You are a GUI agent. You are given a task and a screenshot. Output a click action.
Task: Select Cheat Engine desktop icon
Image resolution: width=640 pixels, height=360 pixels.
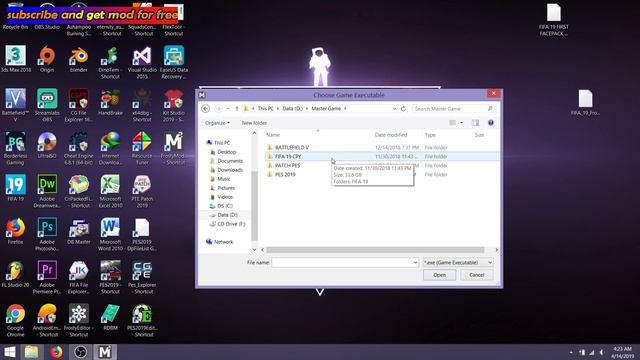click(79, 149)
